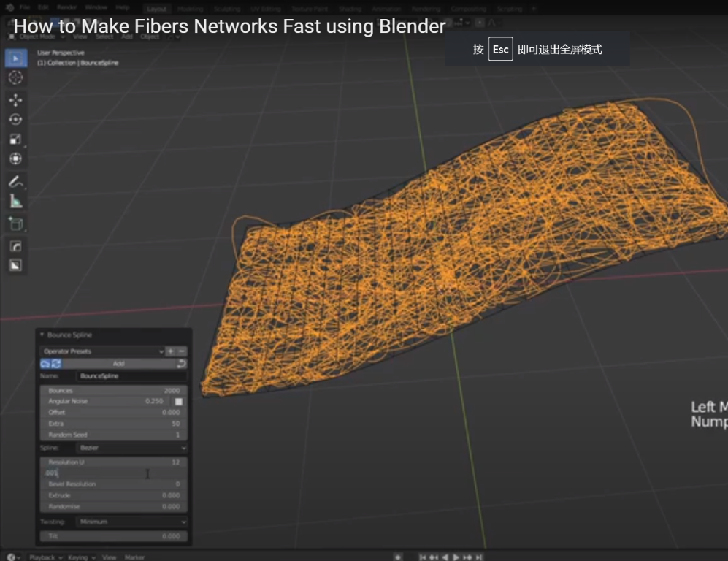Play the animation forward
Image resolution: width=728 pixels, height=561 pixels.
click(x=456, y=557)
